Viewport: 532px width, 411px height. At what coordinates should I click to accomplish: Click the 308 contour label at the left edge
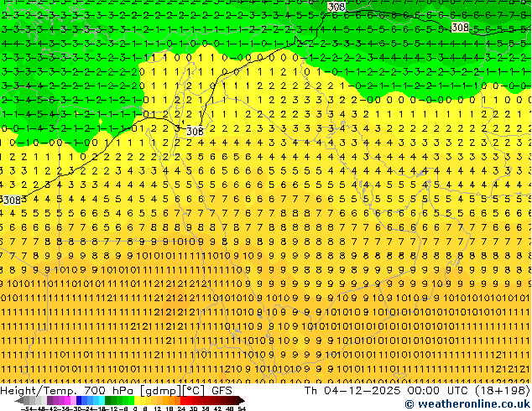click(13, 200)
